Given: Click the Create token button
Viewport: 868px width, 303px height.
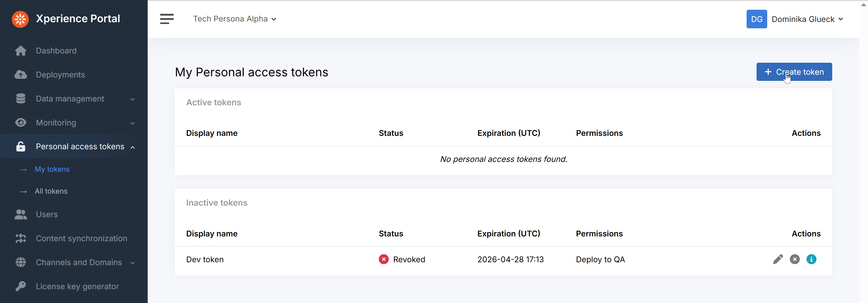Looking at the screenshot, I should coord(794,72).
